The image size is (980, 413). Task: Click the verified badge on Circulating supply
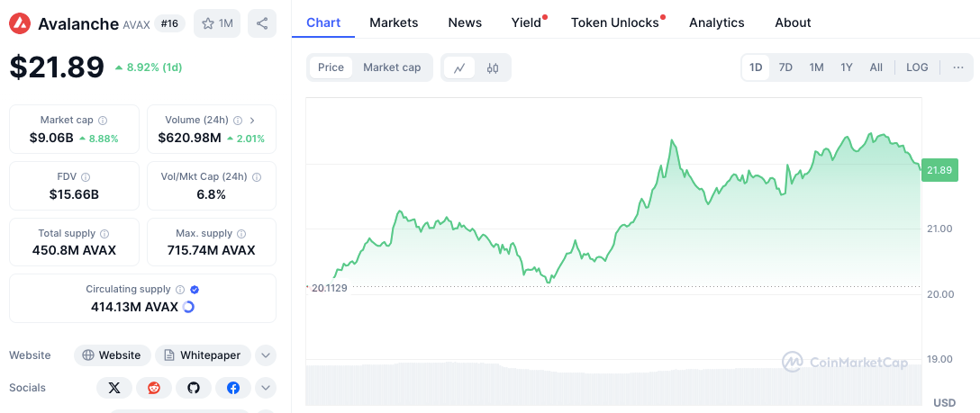195,290
